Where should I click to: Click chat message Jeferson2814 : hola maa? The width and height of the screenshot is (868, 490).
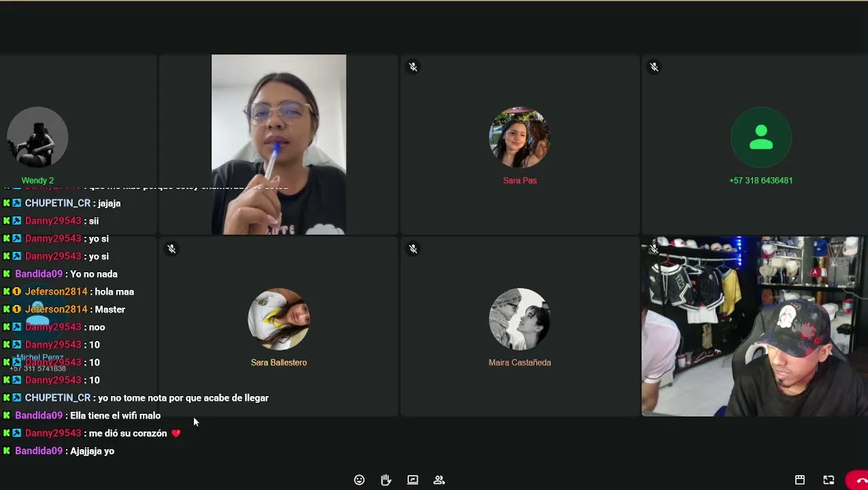point(69,291)
